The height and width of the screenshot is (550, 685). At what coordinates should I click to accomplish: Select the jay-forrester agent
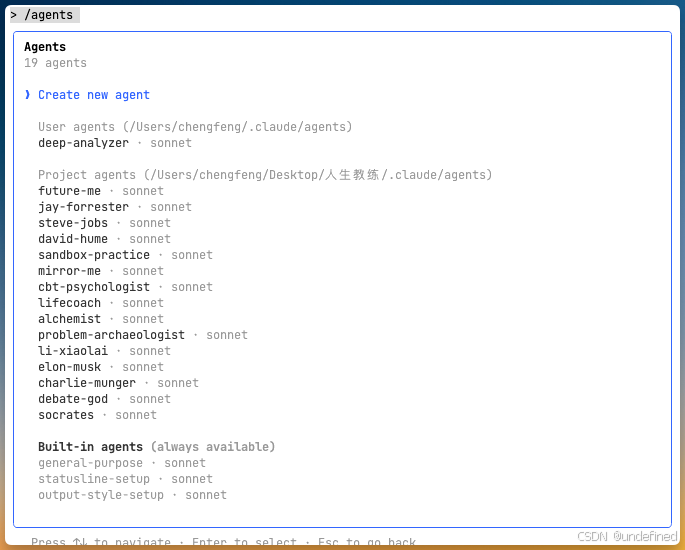(115, 207)
